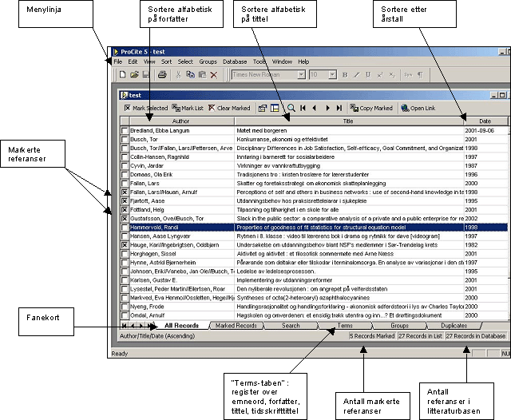The height and width of the screenshot is (420, 511).
Task: Unmark the Fjørtoft, Aase record checkbox
Action: click(125, 201)
